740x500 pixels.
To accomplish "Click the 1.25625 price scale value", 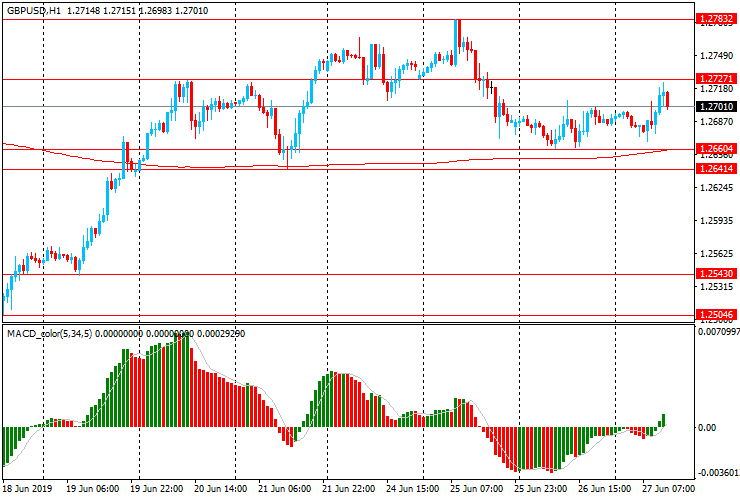I will pos(717,254).
